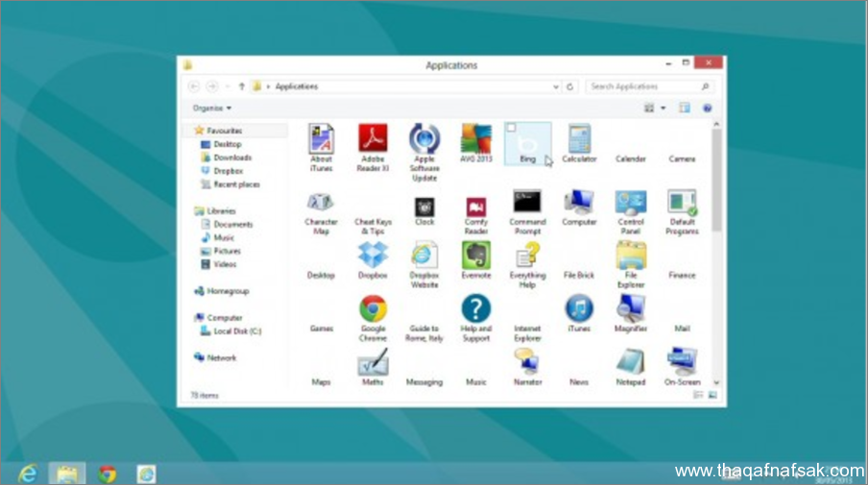Change view layout icon
This screenshot has height=485, width=868.
(649, 108)
